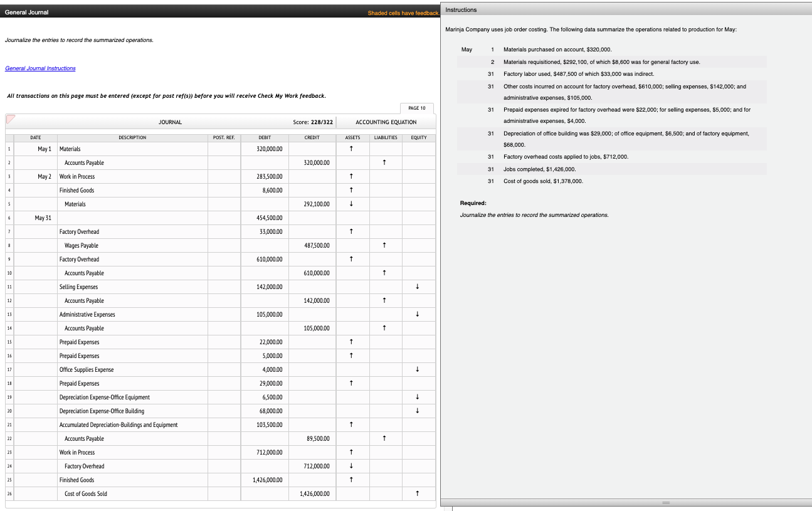Click the May 31 date cell
Screen dimensions: 812x511
(x=36, y=218)
